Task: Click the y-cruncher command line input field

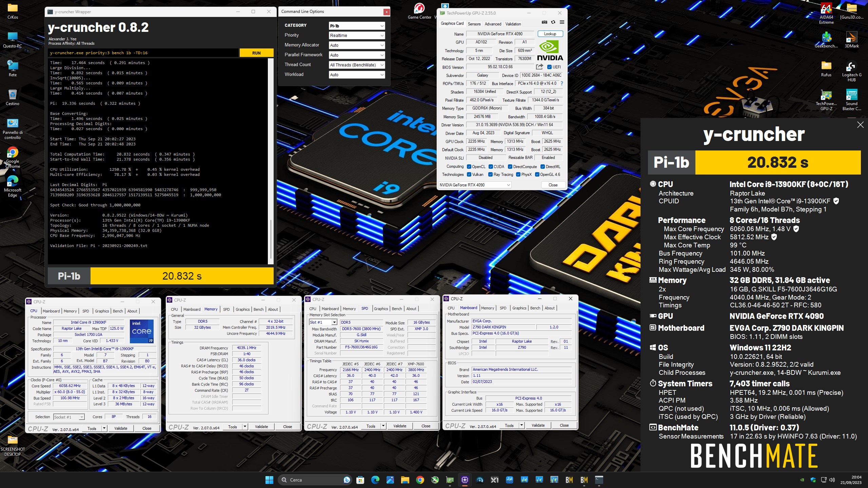Action: tap(143, 53)
